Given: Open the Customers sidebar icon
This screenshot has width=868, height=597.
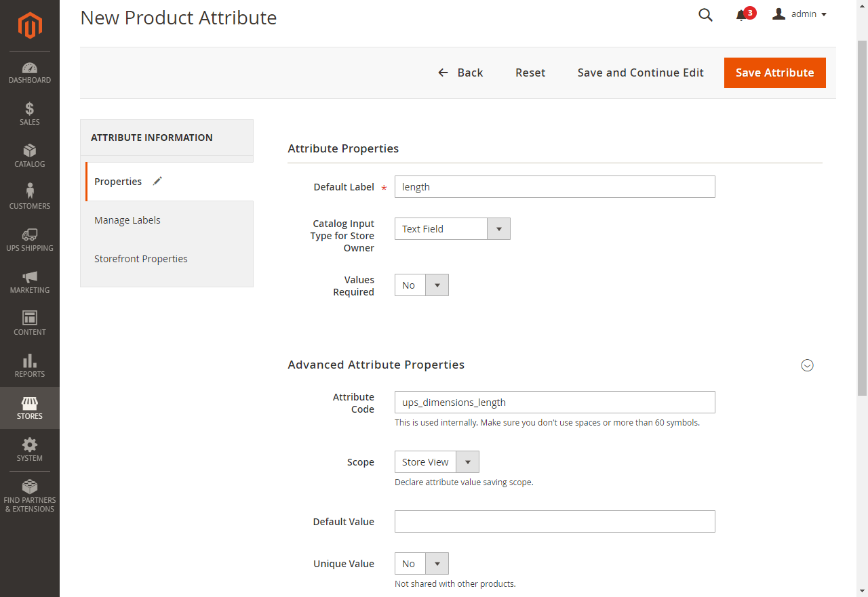Looking at the screenshot, I should pyautogui.click(x=29, y=192).
